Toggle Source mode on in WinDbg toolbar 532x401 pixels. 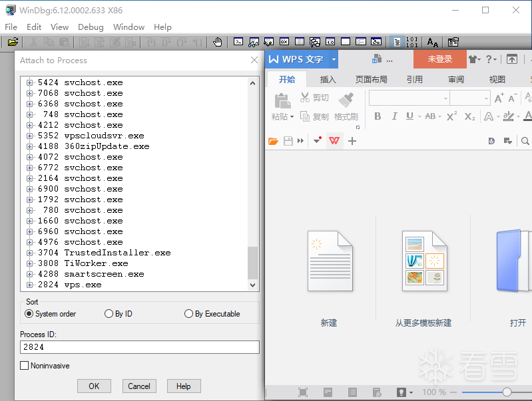tap(397, 42)
